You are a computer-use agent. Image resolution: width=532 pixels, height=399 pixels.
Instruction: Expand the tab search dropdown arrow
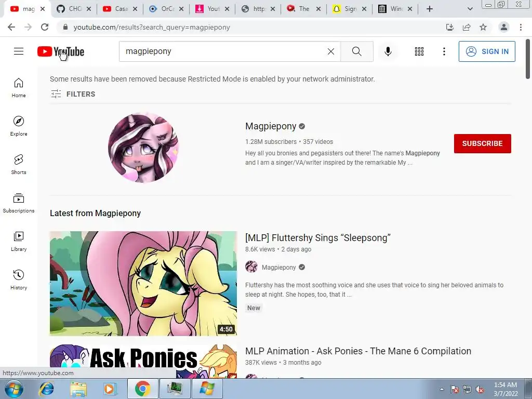click(470, 9)
